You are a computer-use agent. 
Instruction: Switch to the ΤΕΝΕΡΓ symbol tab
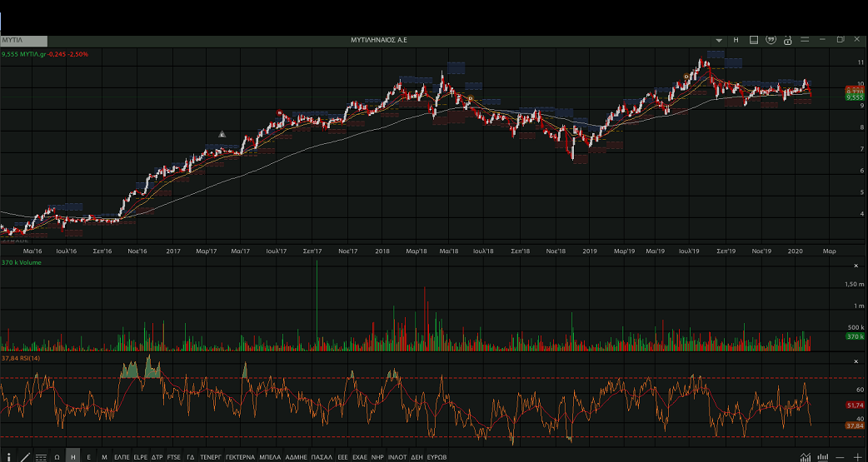click(210, 456)
